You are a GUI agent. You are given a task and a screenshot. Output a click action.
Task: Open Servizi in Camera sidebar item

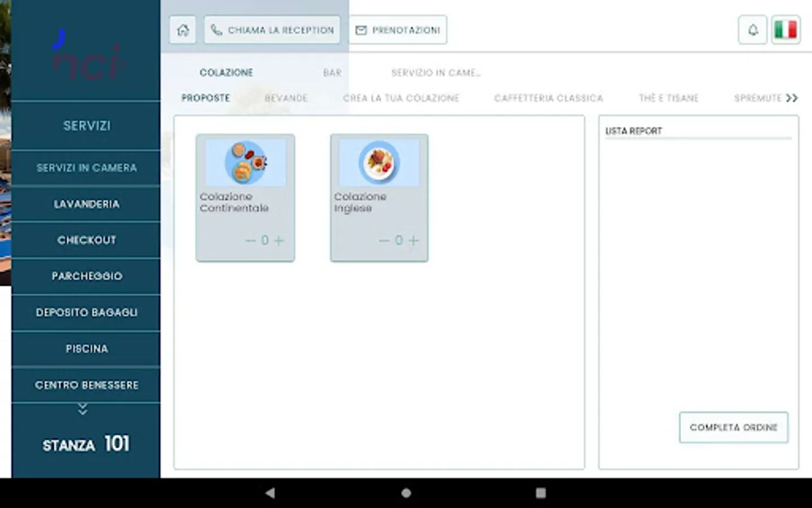pyautogui.click(x=86, y=168)
